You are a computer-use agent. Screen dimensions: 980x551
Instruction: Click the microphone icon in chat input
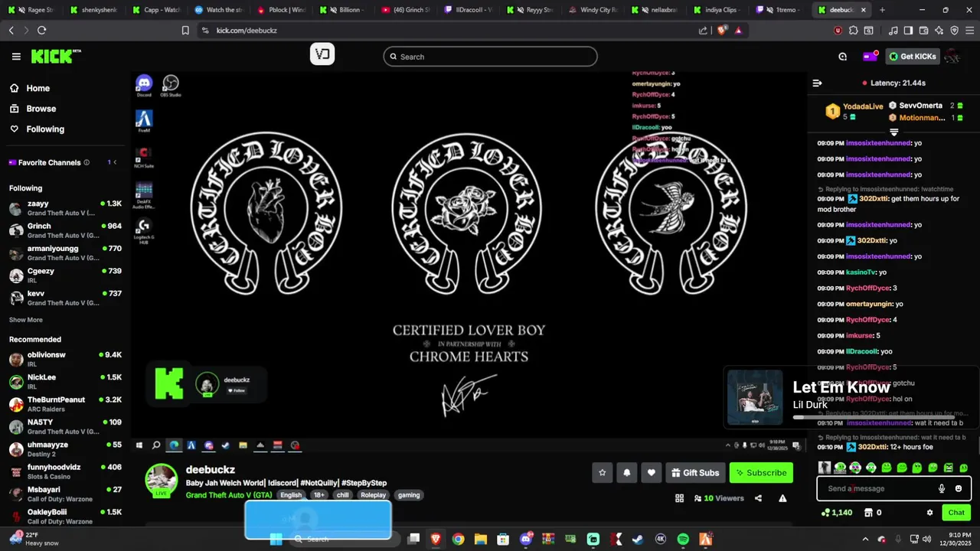pyautogui.click(x=942, y=488)
